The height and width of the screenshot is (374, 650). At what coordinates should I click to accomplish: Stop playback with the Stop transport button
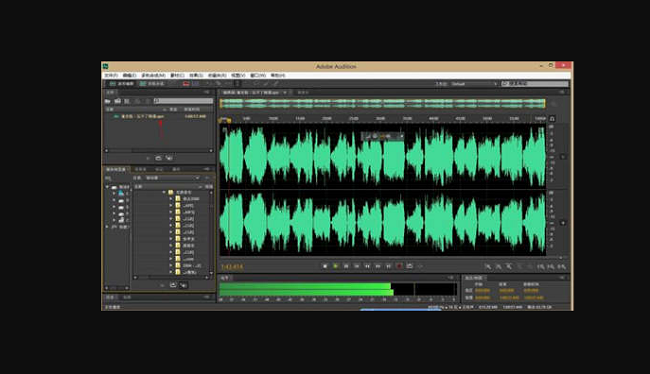click(325, 266)
